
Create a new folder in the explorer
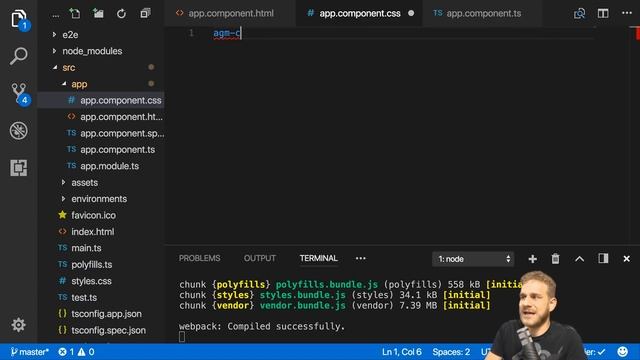tap(98, 13)
